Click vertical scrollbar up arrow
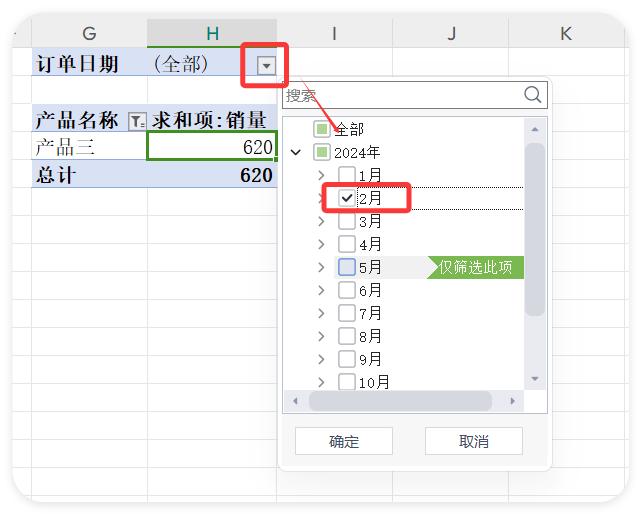 [x=535, y=129]
